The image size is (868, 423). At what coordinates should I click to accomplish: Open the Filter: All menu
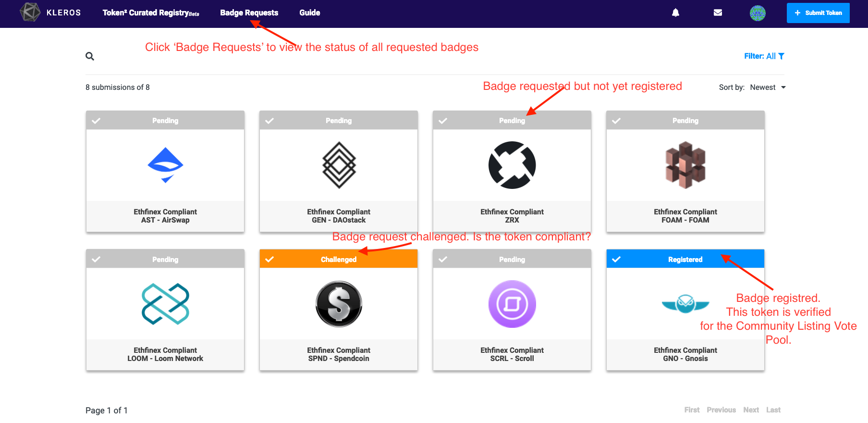coord(764,56)
